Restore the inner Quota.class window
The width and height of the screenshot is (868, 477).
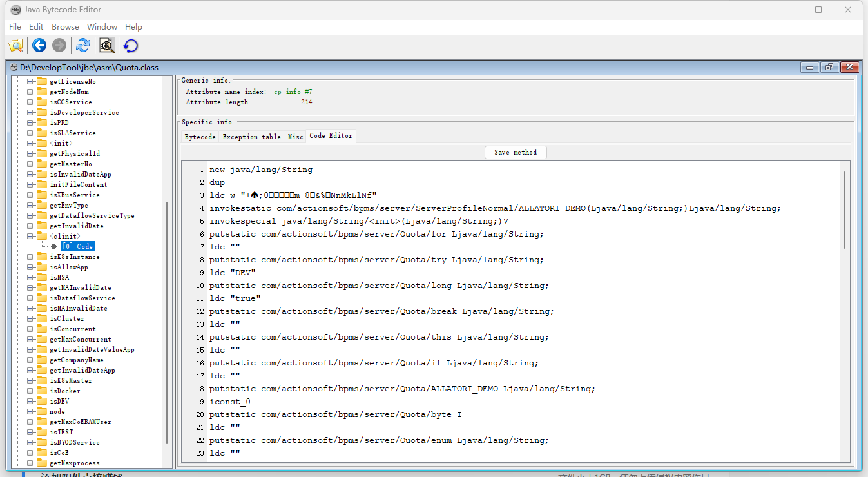(x=829, y=67)
